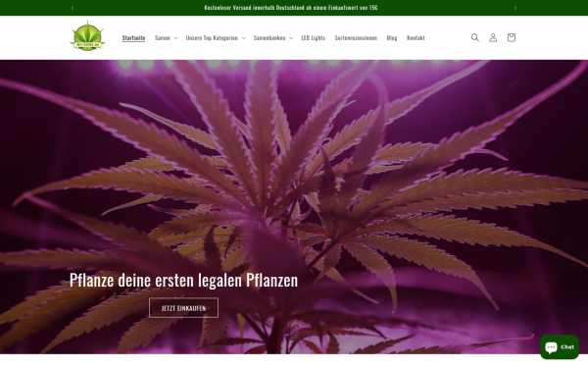The height and width of the screenshot is (368, 588).
Task: Open the shopping cart icon
Action: [x=512, y=37]
